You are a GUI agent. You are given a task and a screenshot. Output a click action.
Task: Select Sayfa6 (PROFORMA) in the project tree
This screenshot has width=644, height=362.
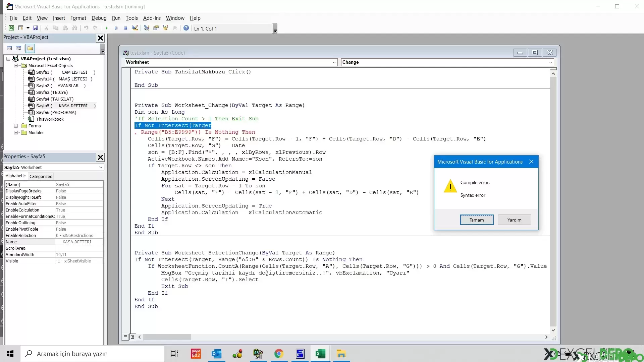tap(56, 113)
